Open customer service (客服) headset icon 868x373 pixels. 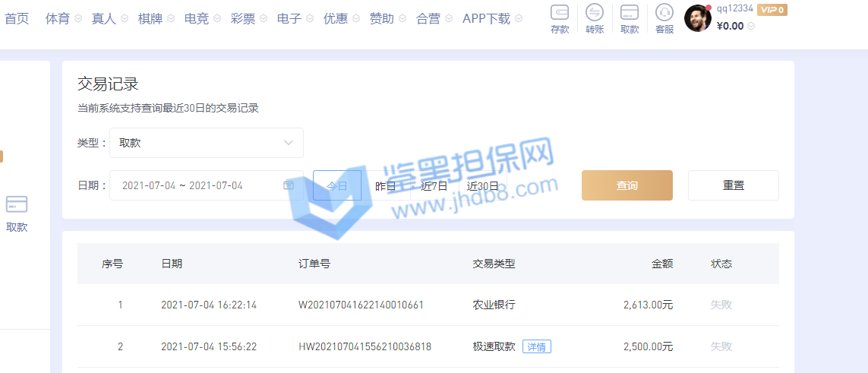[664, 12]
